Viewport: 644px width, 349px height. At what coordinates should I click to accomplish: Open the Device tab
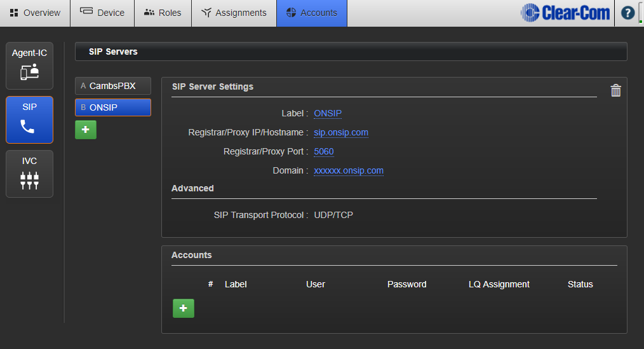click(102, 13)
